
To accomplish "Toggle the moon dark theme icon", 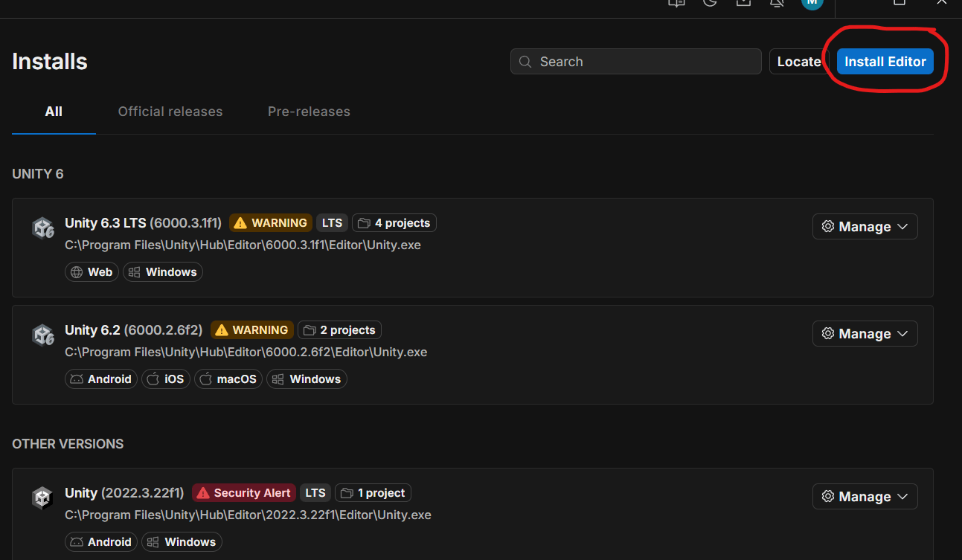I will [x=710, y=3].
